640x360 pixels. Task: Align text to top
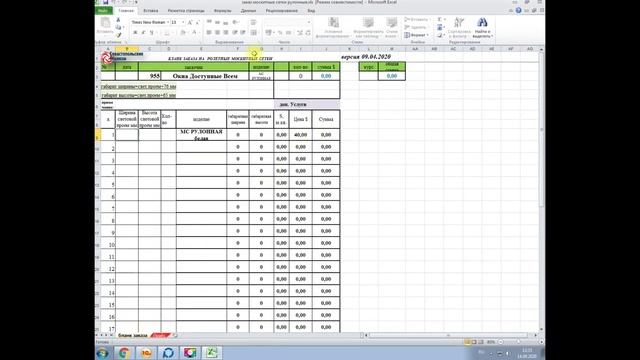click(x=209, y=22)
